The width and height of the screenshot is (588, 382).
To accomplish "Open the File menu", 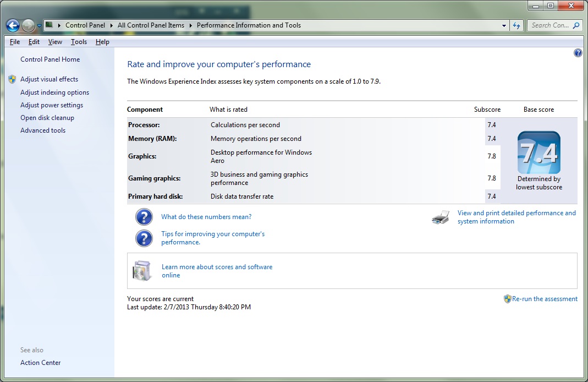I will click(15, 42).
